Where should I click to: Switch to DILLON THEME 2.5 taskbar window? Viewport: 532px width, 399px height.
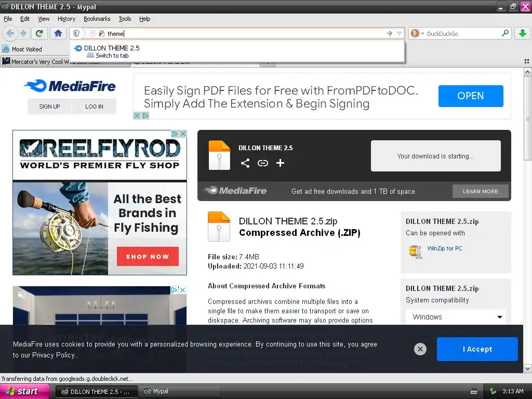click(96, 392)
